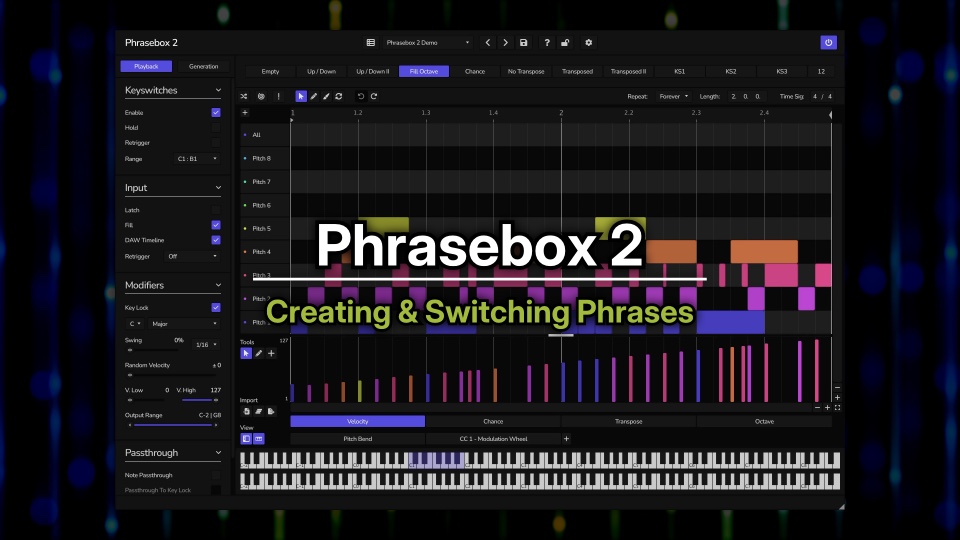Open the Swing 1/16 dropdown
This screenshot has width=960, height=540.
pyautogui.click(x=206, y=345)
